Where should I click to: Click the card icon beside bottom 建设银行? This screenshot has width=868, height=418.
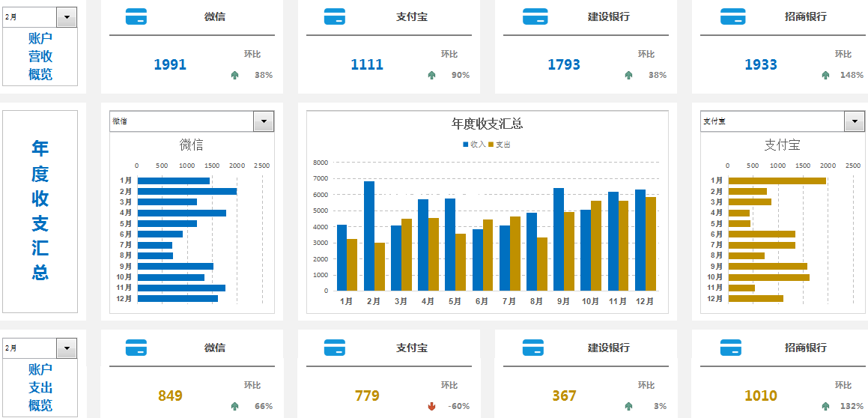click(532, 348)
